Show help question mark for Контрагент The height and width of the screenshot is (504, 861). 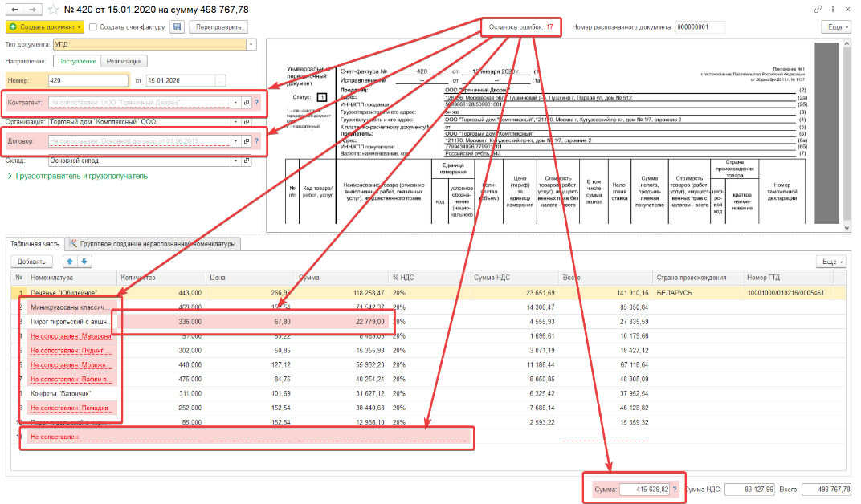256,103
